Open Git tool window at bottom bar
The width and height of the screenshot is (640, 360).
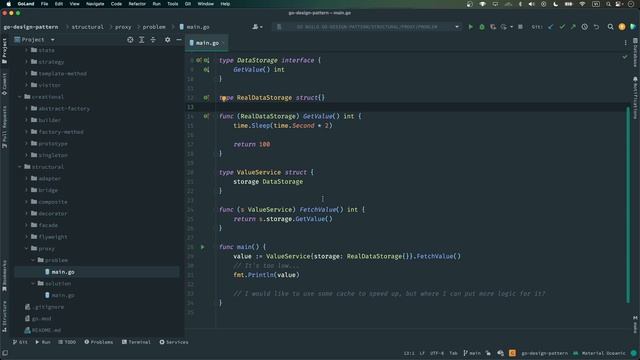point(20,342)
